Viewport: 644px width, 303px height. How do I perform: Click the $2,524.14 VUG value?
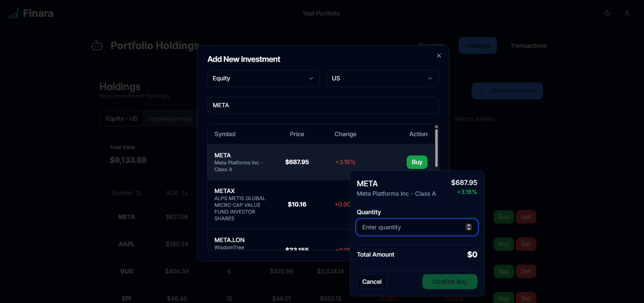[x=331, y=271]
